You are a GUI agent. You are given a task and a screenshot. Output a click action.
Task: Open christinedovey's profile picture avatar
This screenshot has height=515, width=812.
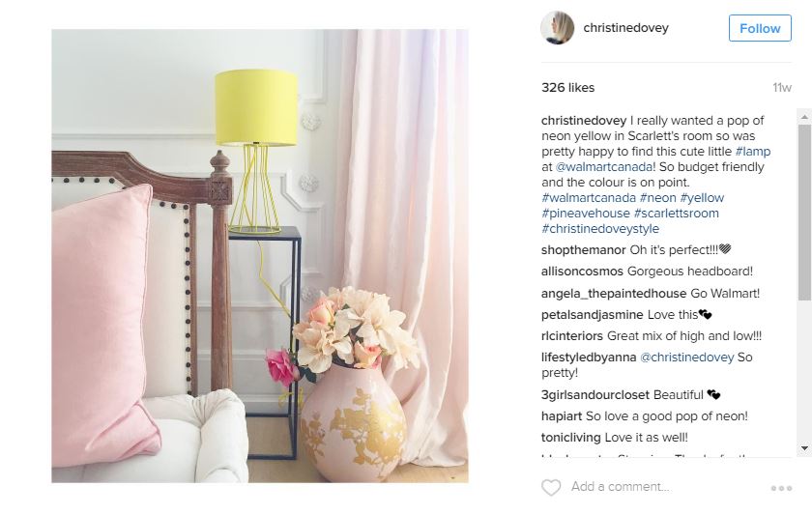tap(557, 28)
